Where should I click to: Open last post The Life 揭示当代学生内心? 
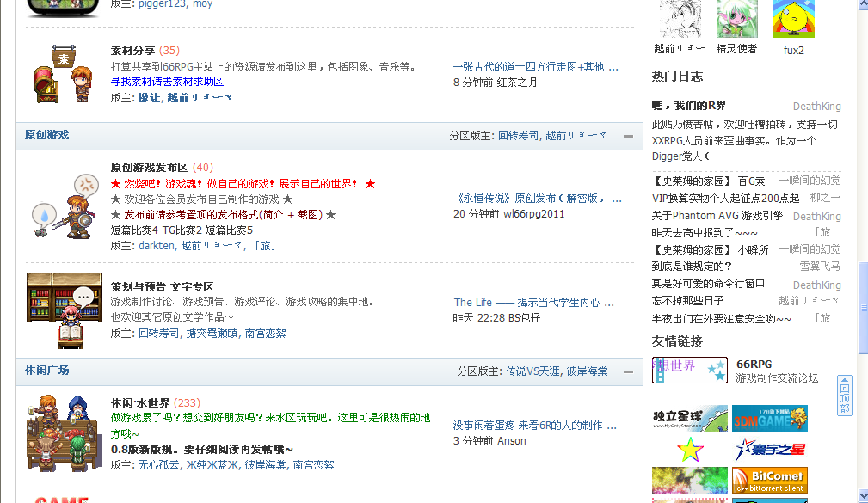click(x=533, y=302)
